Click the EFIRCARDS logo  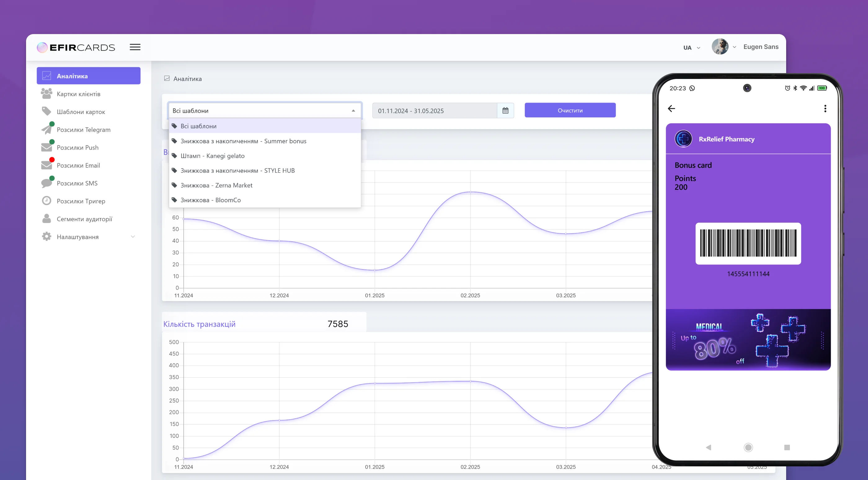[76, 47]
